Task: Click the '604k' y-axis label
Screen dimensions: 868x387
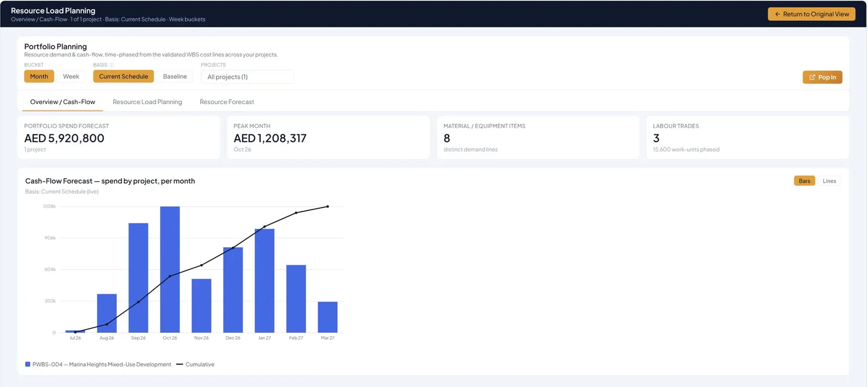Action: tap(50, 269)
